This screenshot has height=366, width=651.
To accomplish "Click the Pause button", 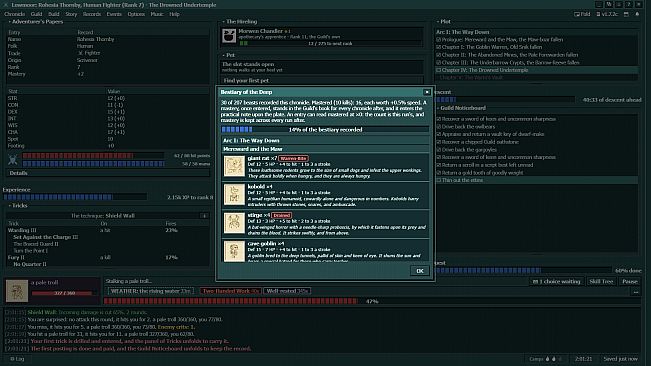I will [x=629, y=281].
